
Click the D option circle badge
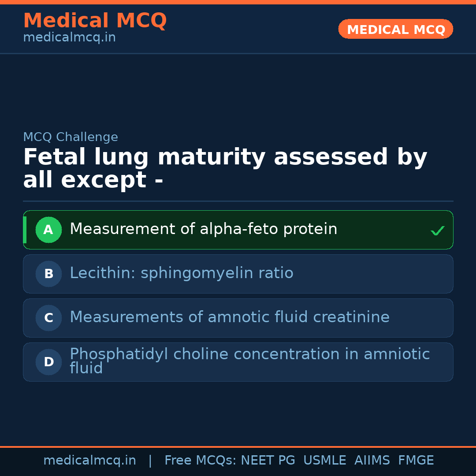(48, 362)
